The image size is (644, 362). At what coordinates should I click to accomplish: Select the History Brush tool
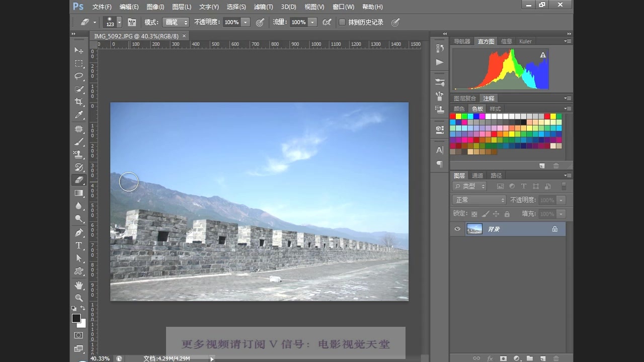point(79,167)
